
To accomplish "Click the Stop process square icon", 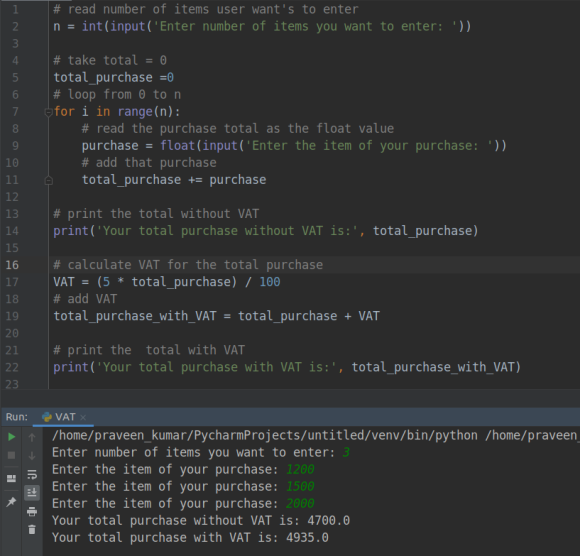I will click(11, 455).
